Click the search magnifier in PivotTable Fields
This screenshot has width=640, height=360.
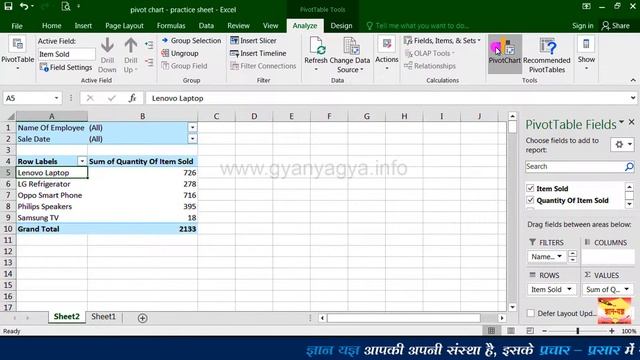(629, 167)
